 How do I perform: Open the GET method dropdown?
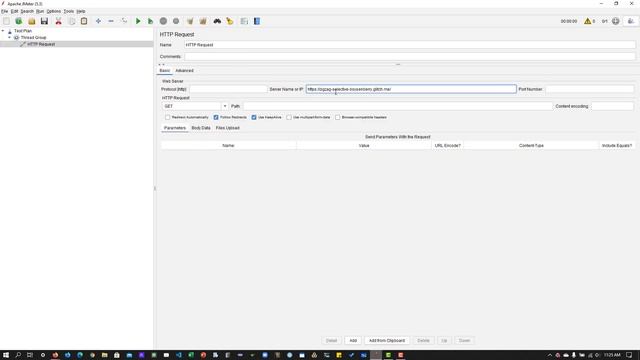tap(224, 106)
